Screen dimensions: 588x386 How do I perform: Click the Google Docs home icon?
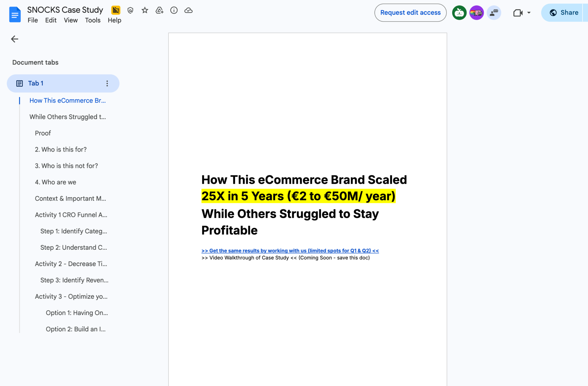pos(15,14)
